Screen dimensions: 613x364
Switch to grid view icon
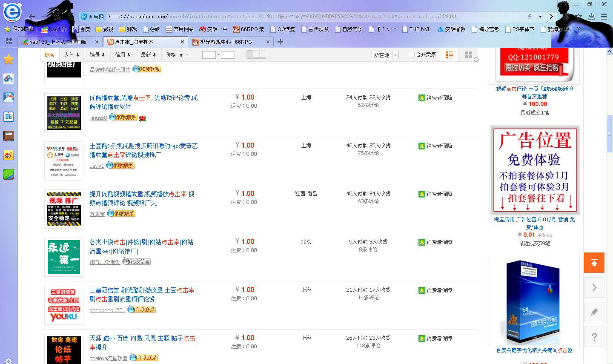coord(468,55)
